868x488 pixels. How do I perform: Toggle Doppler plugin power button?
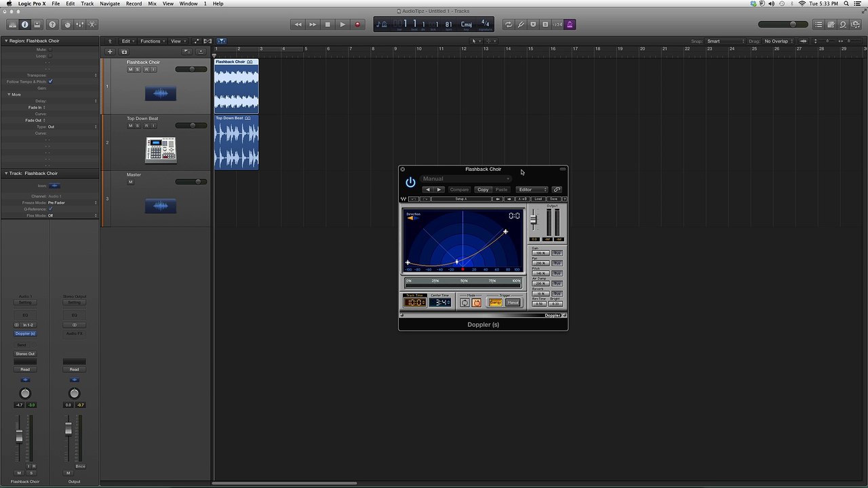(x=410, y=182)
